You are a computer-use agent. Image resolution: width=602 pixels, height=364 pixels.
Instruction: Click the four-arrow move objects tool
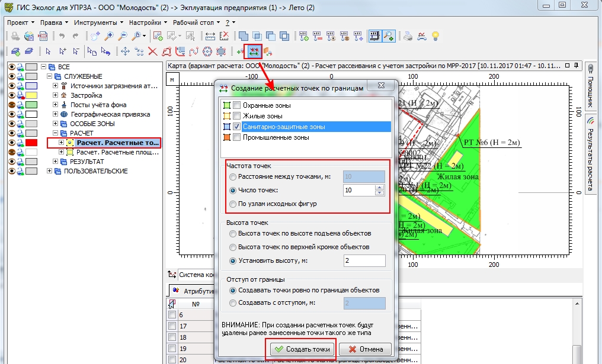(x=125, y=51)
